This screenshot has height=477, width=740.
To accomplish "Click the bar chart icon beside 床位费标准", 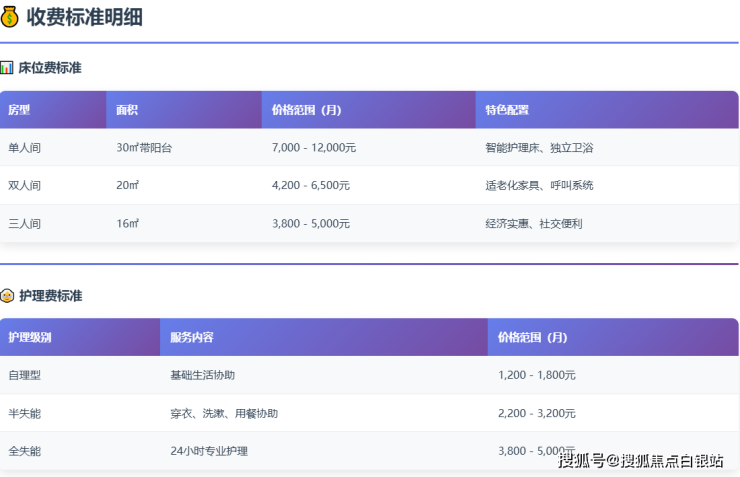I will click(7, 68).
